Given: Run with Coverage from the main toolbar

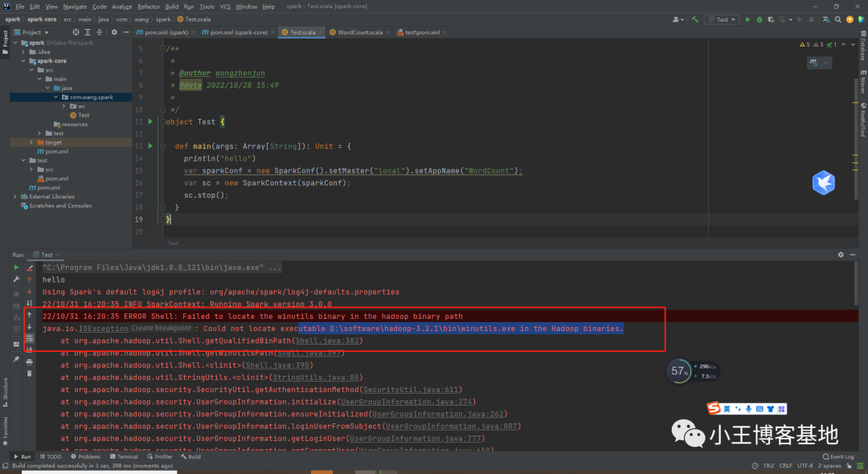Looking at the screenshot, I should [x=771, y=19].
